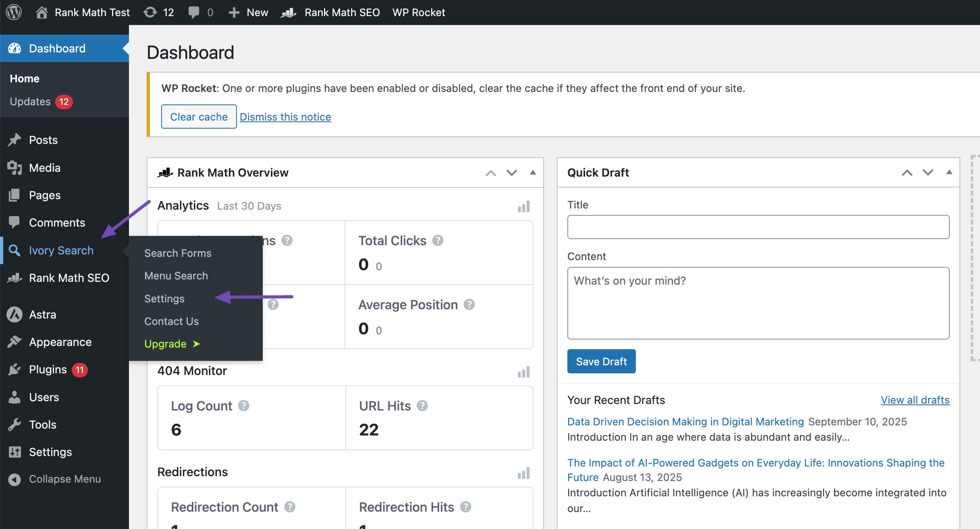The height and width of the screenshot is (529, 980).
Task: Open Settings in Ivory Search submenu
Action: [164, 299]
